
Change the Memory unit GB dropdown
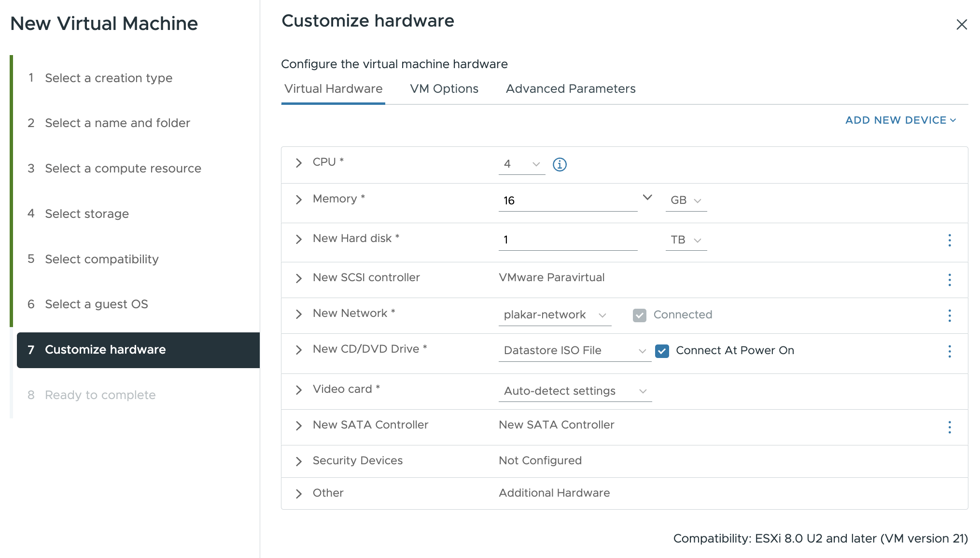coord(686,200)
